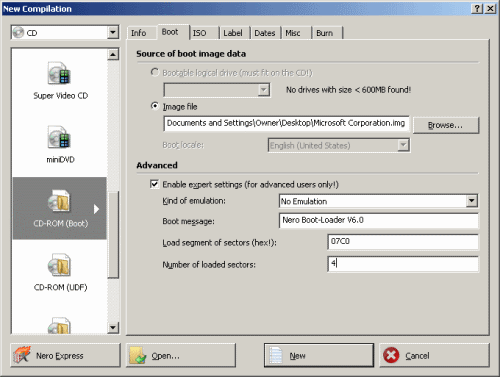Cancel the New Compilation dialog
The image size is (500, 377).
pos(434,355)
